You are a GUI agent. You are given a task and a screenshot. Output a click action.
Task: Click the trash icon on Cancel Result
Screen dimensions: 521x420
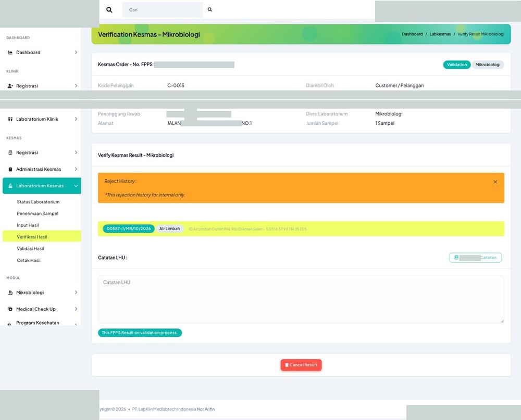pyautogui.click(x=287, y=365)
